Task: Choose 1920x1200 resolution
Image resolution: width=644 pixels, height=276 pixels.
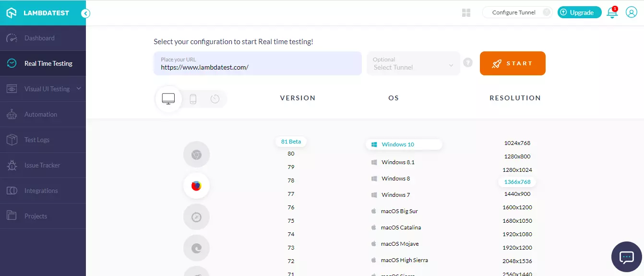Action: 517,248
